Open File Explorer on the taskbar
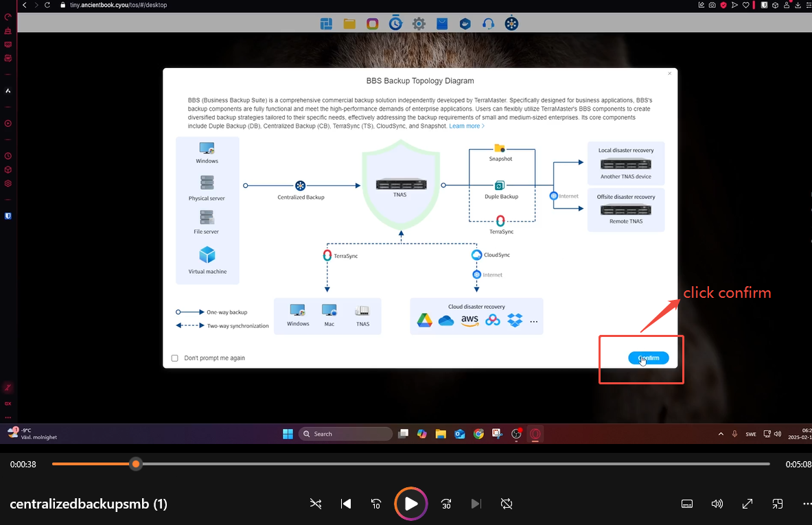The height and width of the screenshot is (525, 812). pos(441,434)
